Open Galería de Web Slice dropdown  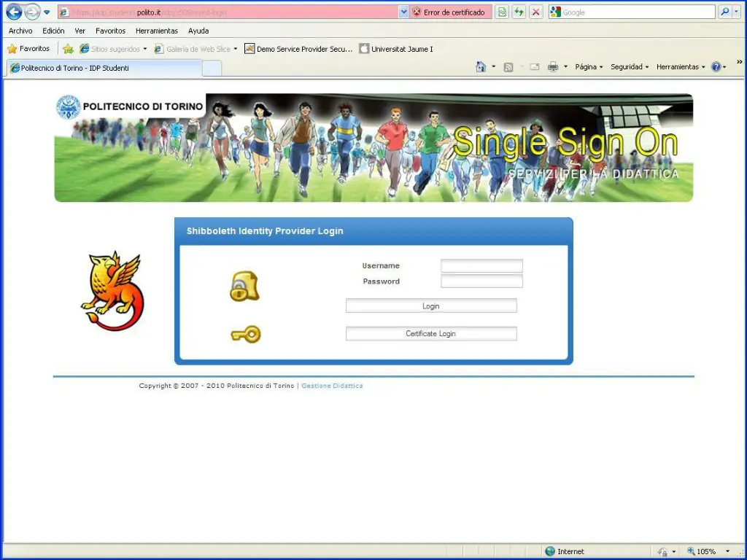(x=236, y=49)
